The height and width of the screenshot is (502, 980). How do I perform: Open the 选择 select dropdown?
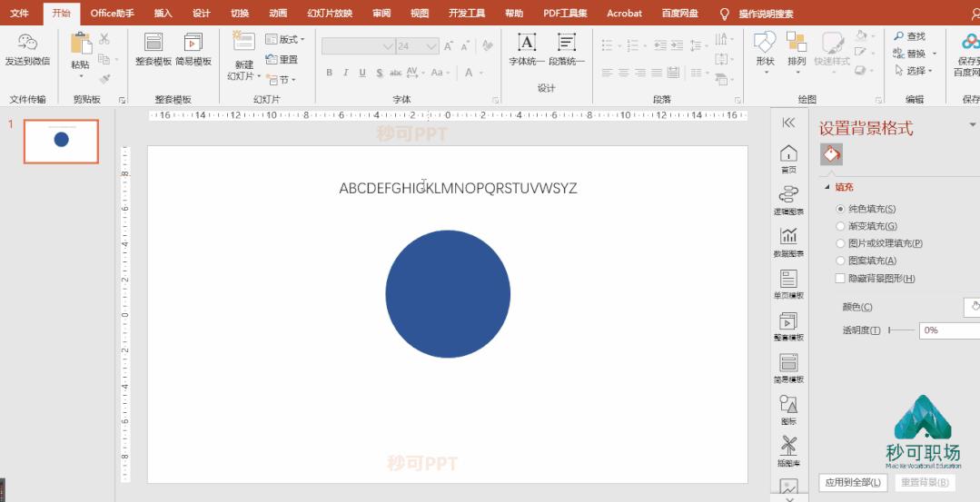913,71
